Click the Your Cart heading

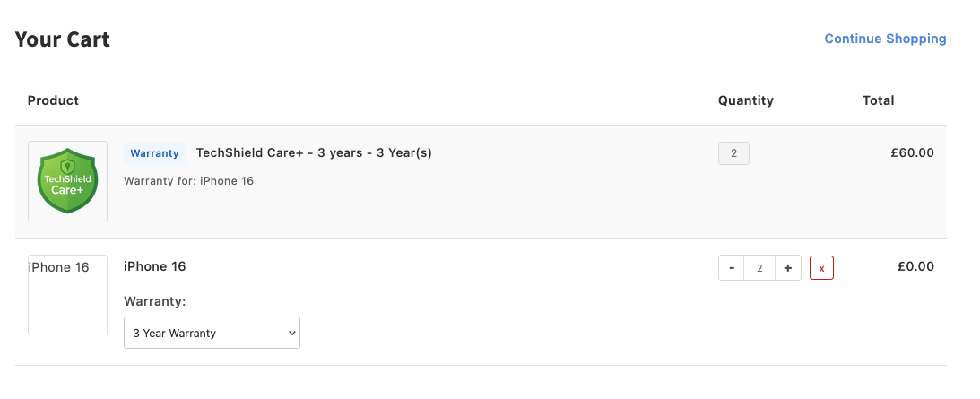point(63,39)
